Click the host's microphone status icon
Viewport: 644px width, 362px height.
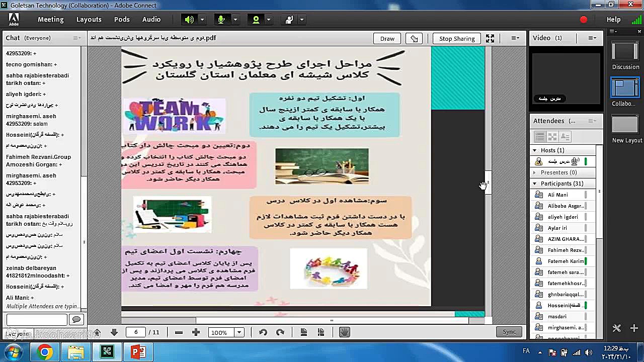point(575,161)
